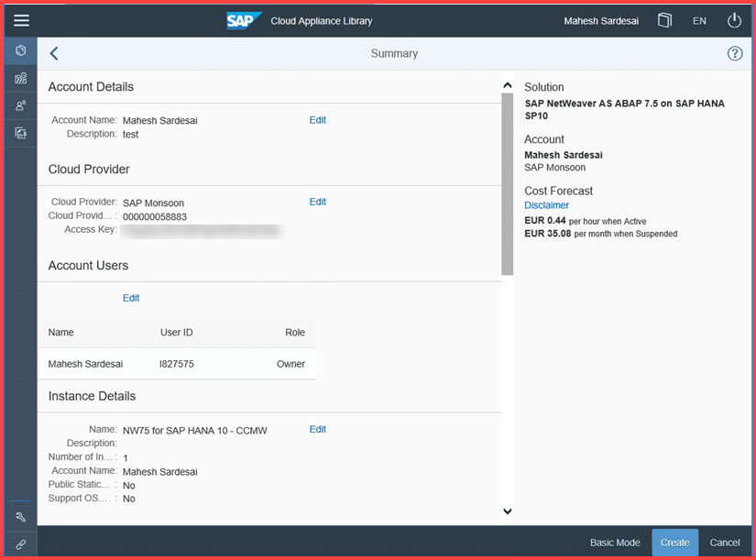The width and height of the screenshot is (756, 560).
Task: Click the Cancel button
Action: click(725, 543)
